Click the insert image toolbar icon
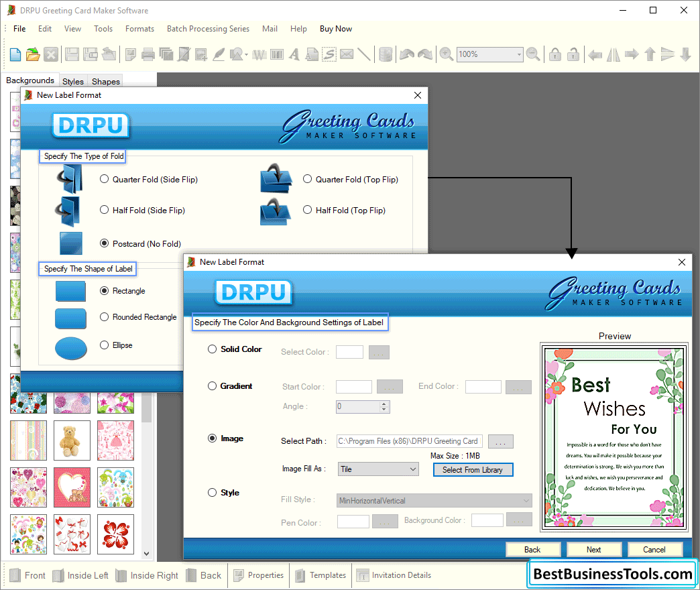700x590 pixels. pos(201,54)
